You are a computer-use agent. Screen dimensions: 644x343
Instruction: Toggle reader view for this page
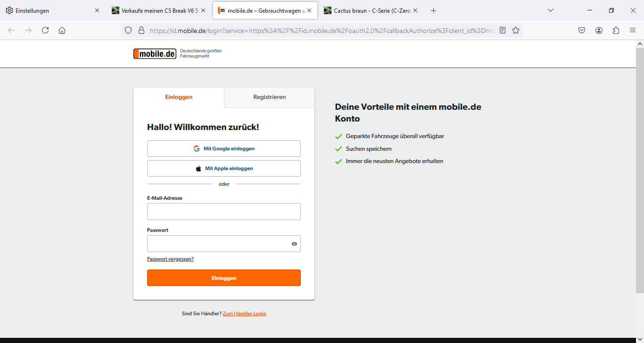tap(503, 30)
